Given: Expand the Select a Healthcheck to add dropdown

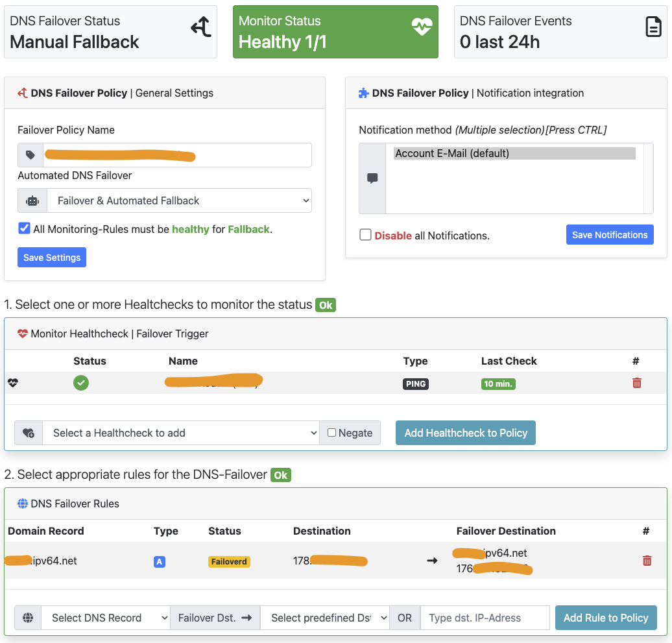Looking at the screenshot, I should click(x=180, y=433).
